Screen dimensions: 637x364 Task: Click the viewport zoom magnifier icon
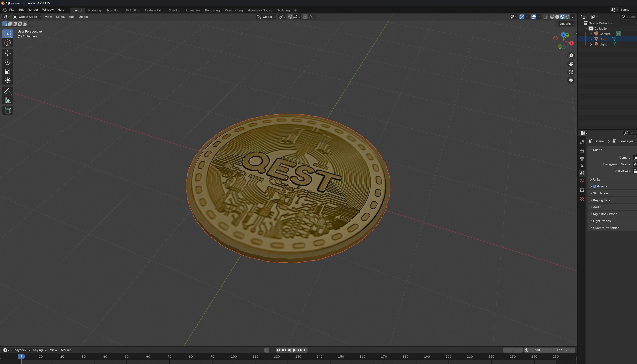click(x=571, y=55)
